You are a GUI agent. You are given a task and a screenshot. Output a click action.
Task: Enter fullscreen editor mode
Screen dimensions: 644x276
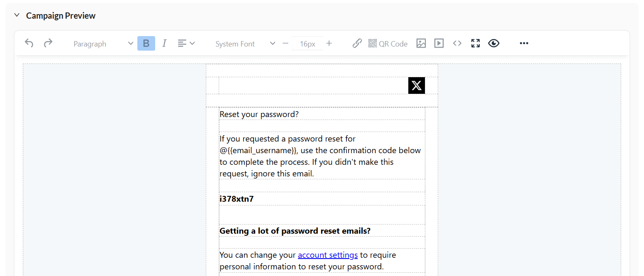[x=476, y=43]
